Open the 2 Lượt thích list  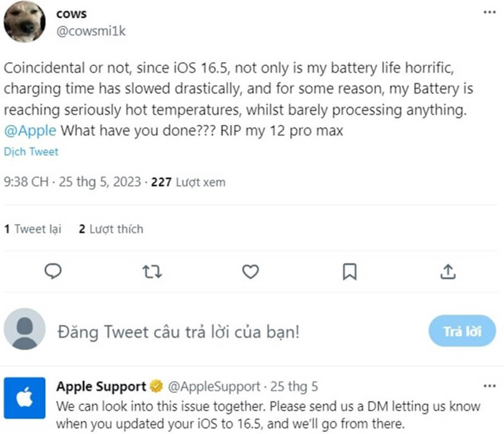click(110, 229)
